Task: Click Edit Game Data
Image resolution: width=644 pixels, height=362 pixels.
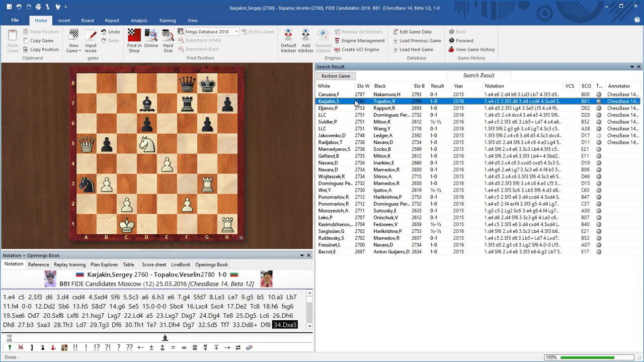Action: (412, 32)
